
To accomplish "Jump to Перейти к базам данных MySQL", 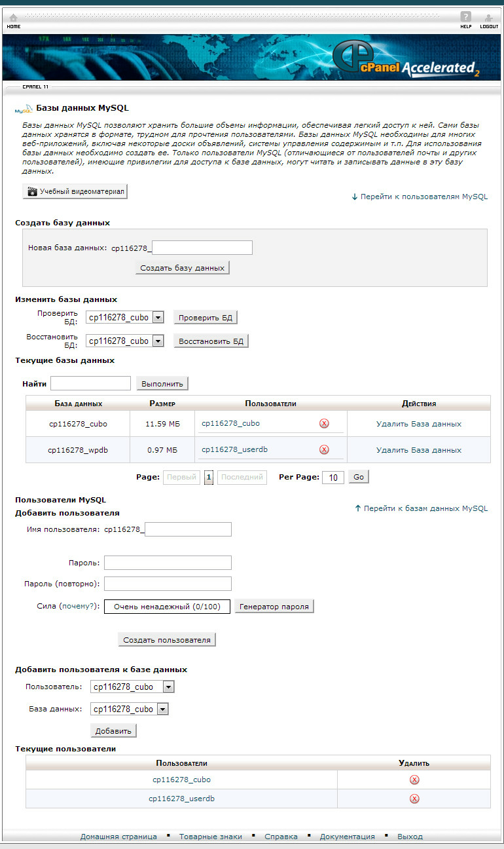I will coord(421,508).
